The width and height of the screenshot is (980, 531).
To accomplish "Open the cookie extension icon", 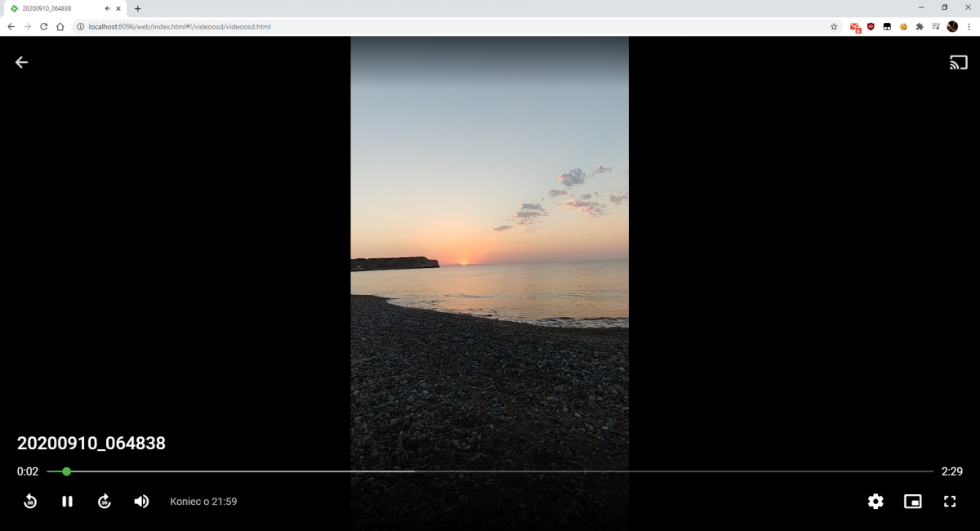I will click(x=903, y=26).
